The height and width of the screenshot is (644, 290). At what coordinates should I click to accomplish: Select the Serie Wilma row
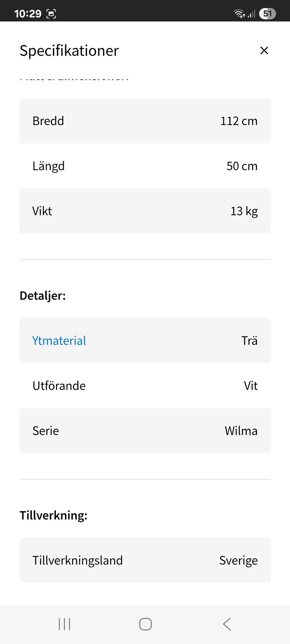pyautogui.click(x=145, y=431)
